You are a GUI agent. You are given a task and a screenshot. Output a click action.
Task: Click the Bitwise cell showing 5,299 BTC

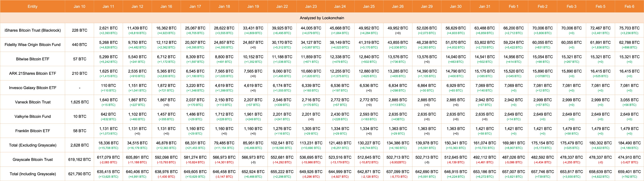108,59
